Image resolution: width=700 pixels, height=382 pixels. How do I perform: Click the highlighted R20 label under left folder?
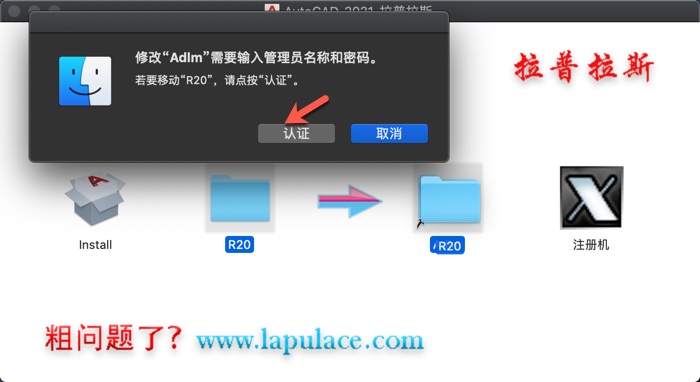[x=239, y=245]
